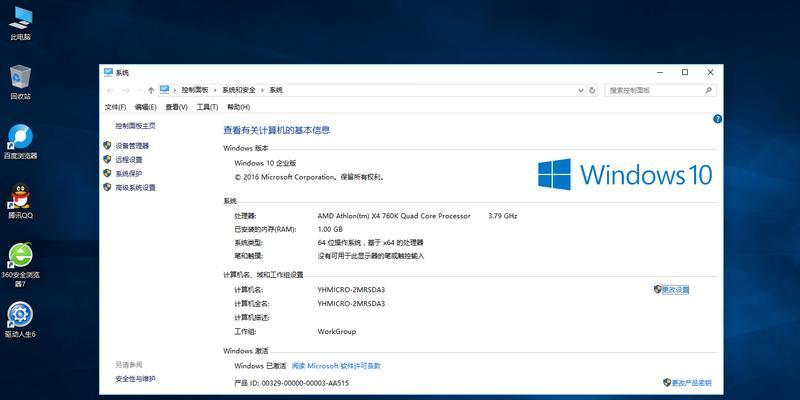
Task: Close the 系统 window
Action: coord(710,72)
